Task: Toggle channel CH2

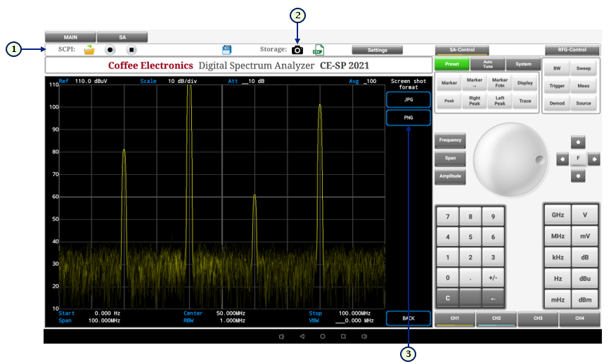Action: pos(496,319)
